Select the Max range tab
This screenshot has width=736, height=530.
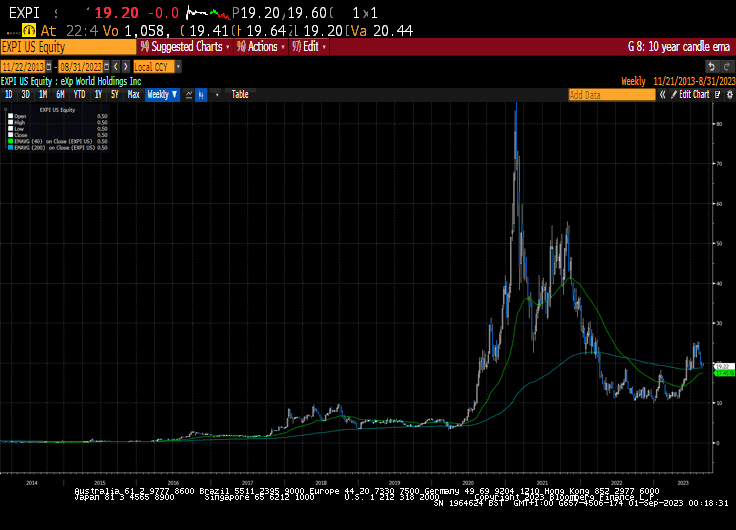pos(133,94)
